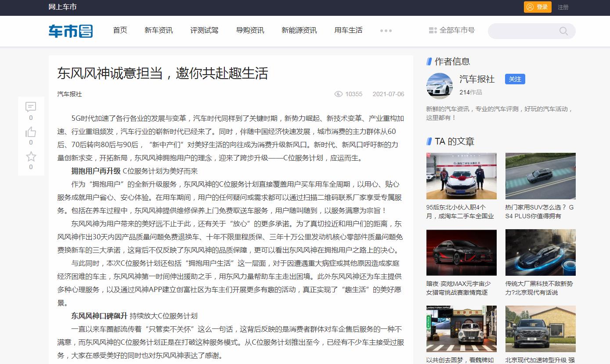Open thumbnail of 奕炫MAX元宇宙 article
Screen dimensions: 610x364
[x=462, y=252]
